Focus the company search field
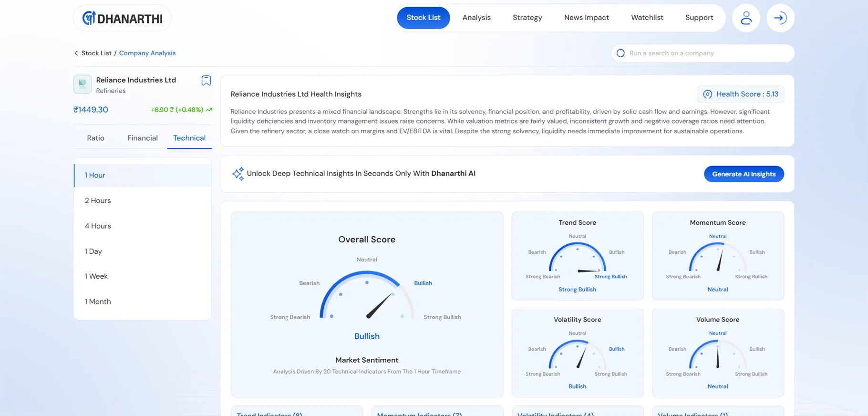 tap(703, 53)
